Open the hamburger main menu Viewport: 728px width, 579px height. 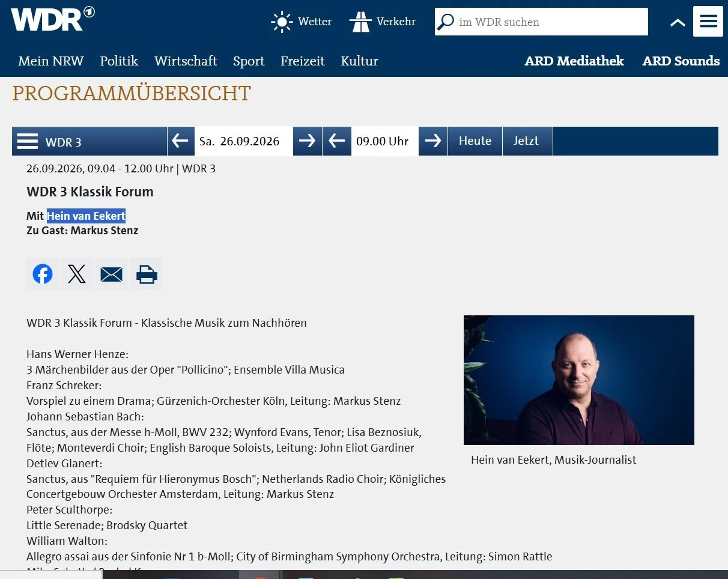coord(708,22)
